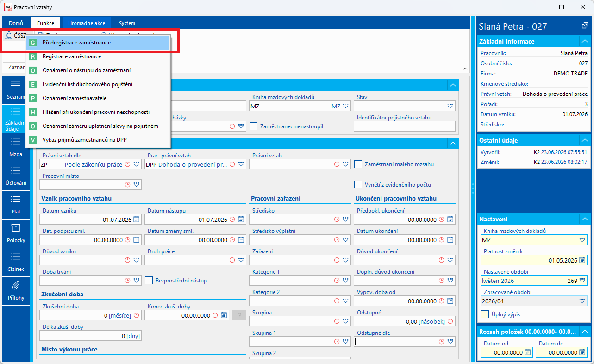Open calendar for Platnost změn k
The width and height of the screenshot is (594, 364).
(582, 260)
